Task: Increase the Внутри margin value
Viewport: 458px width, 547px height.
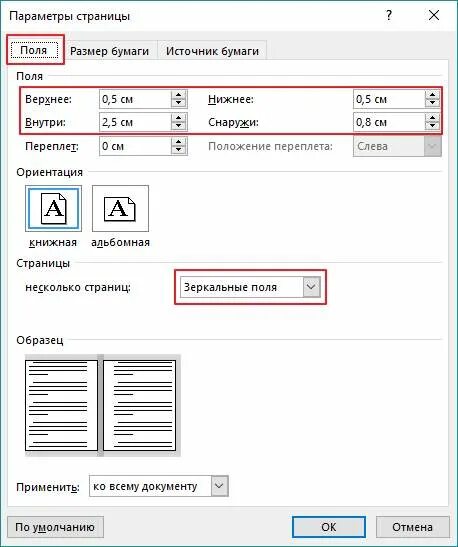Action: 179,118
